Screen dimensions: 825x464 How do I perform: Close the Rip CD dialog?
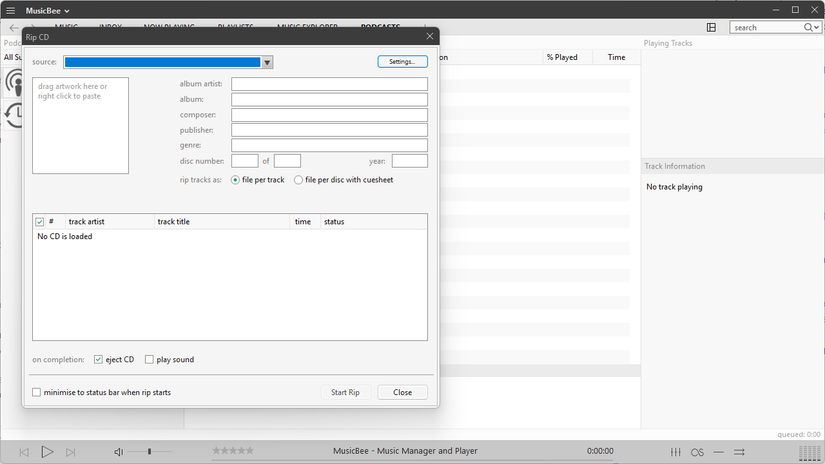[430, 36]
